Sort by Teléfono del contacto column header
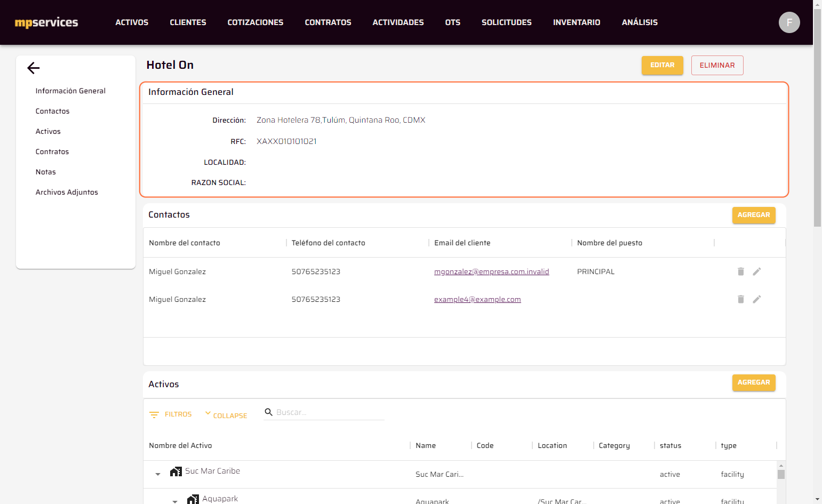Viewport: 822px width, 504px height. click(328, 243)
